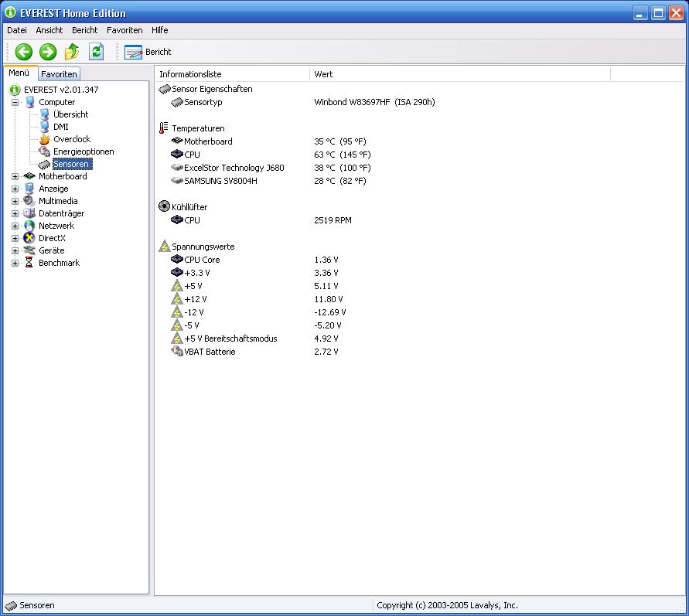Click the Motherboard chip icon in tree

click(x=29, y=176)
